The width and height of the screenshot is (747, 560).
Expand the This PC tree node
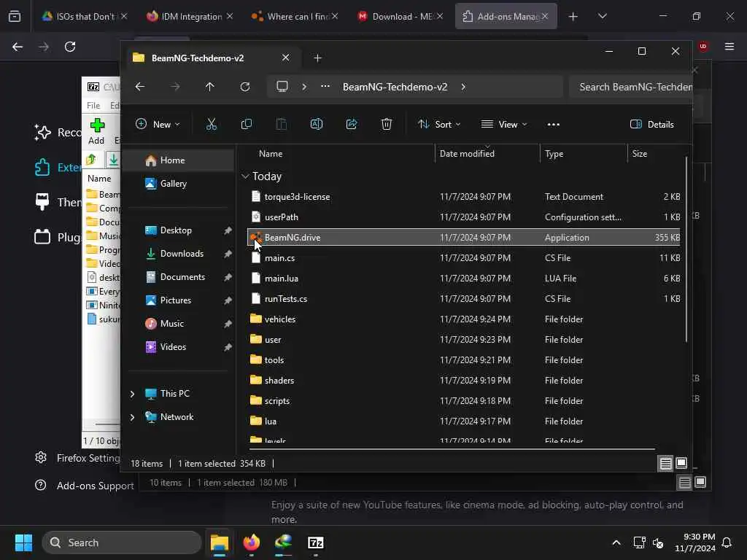pos(133,394)
